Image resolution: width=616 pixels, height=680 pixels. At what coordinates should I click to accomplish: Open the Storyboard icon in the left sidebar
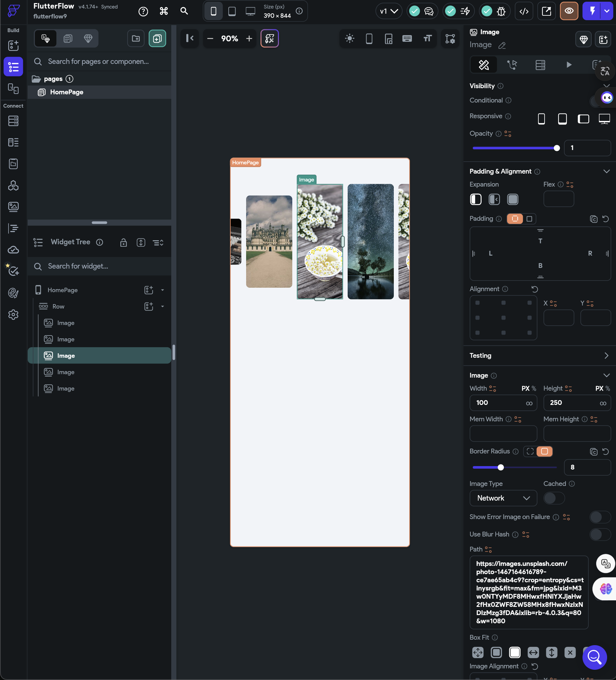pyautogui.click(x=13, y=89)
